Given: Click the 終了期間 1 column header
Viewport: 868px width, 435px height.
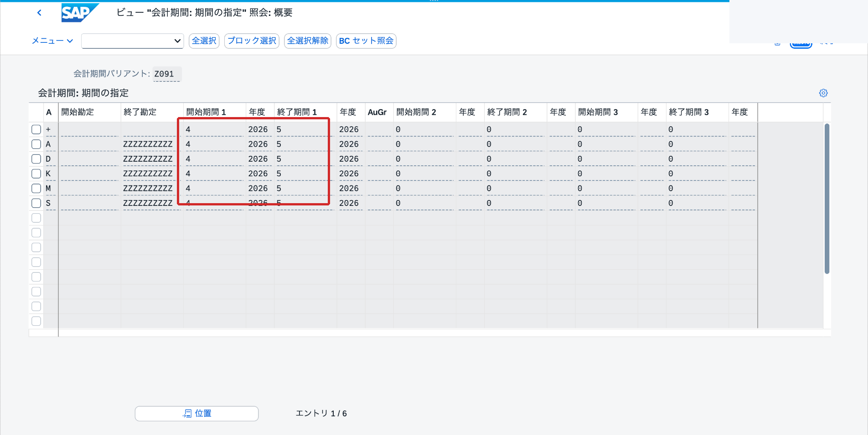Looking at the screenshot, I should point(305,112).
